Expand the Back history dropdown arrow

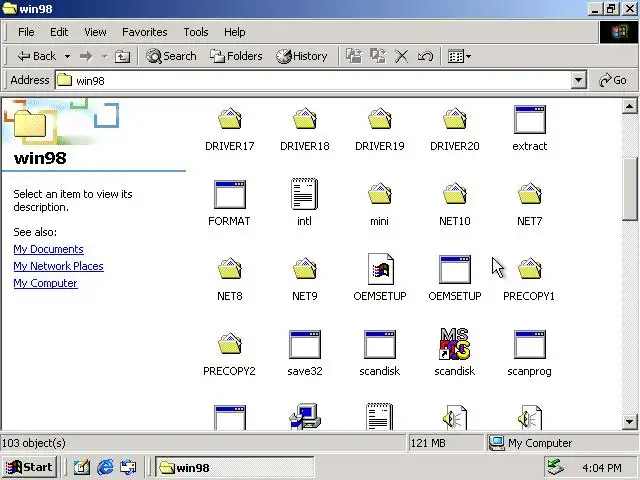(x=67, y=56)
